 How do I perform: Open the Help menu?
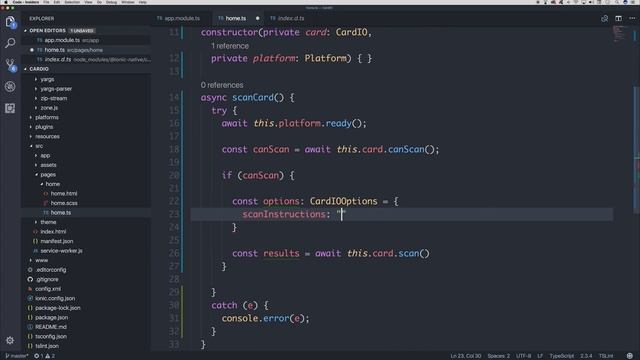pyautogui.click(x=142, y=2)
